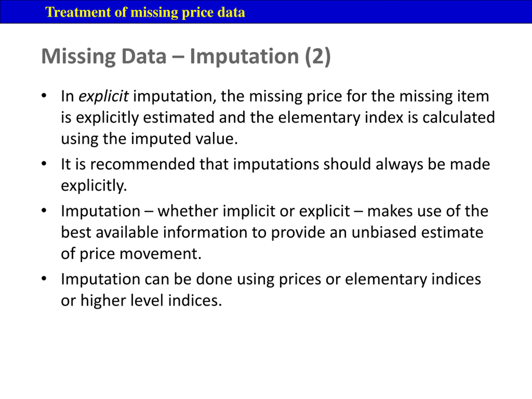532x399 pixels.
Task: Click the slide title "Missing Data – Imputation (2)"
Action: click(186, 57)
